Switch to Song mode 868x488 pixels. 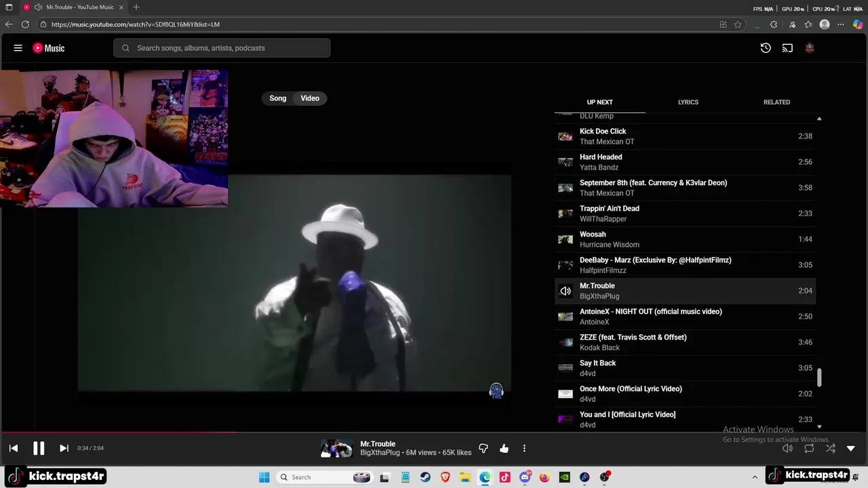click(278, 98)
